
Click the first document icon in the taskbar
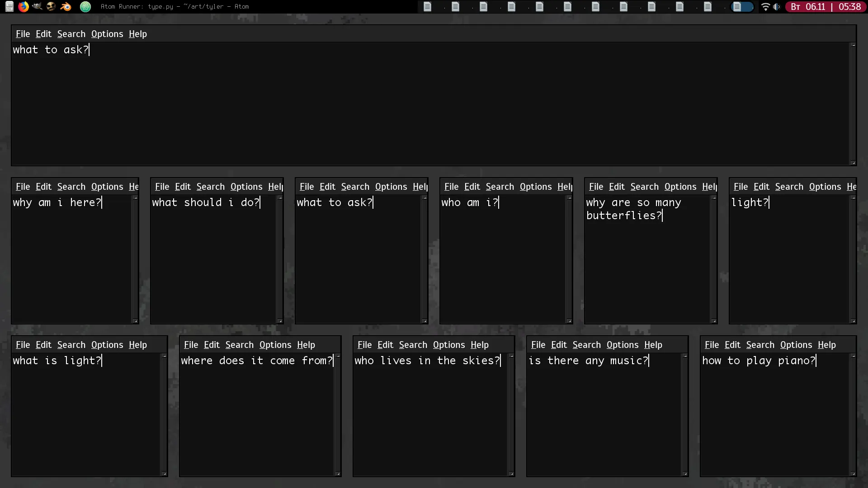[x=427, y=7]
